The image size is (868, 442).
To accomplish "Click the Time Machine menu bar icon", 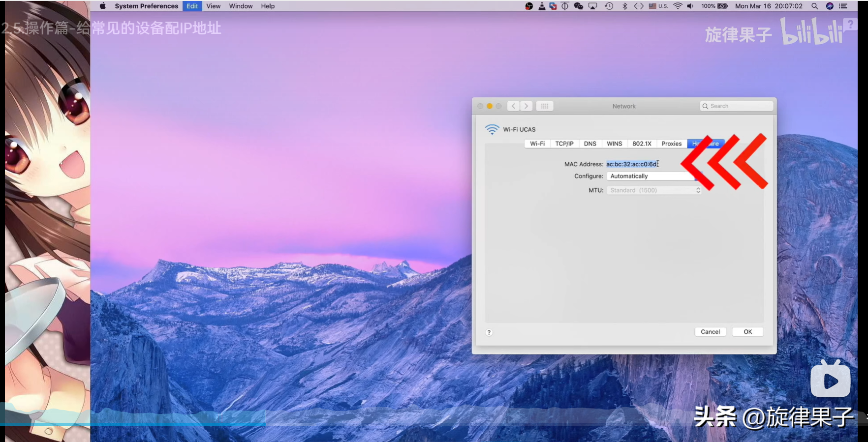I will [609, 6].
